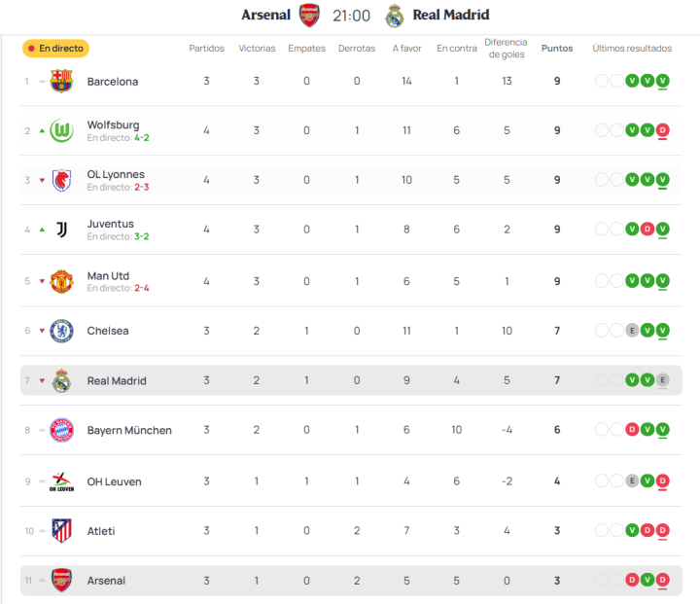Image resolution: width=700 pixels, height=604 pixels.
Task: Click the Wolfsburg team logo
Action: [x=61, y=130]
